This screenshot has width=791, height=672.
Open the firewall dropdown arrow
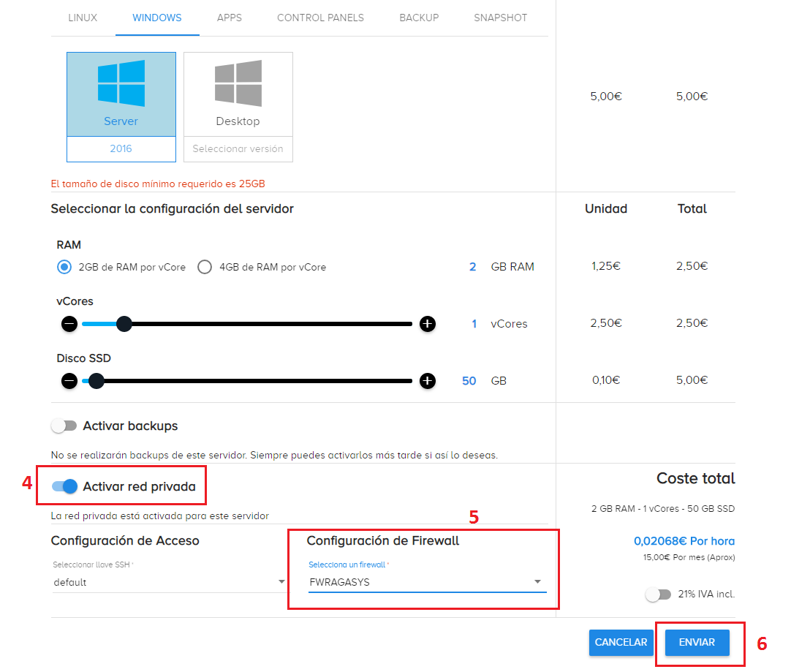click(537, 581)
